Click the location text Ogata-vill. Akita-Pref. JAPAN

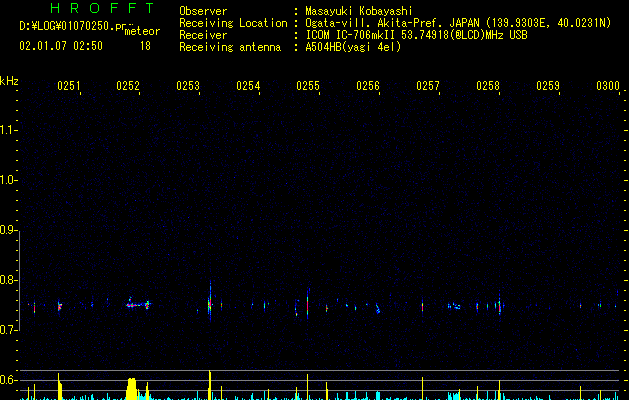[393, 23]
